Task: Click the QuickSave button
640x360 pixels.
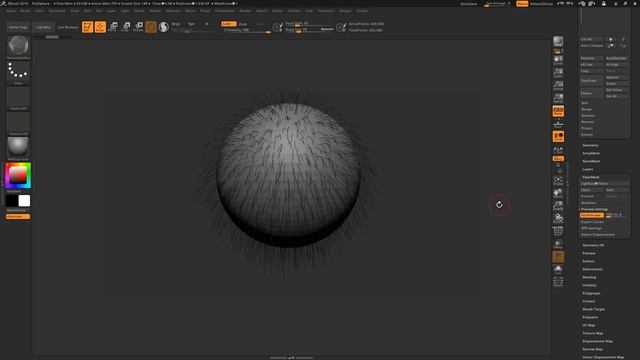Action: point(469,4)
